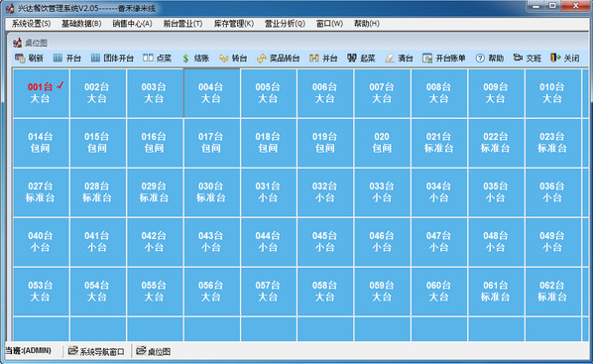Open the 系统设置(S) menu
Screen dimensions: 593x364
pyautogui.click(x=31, y=24)
